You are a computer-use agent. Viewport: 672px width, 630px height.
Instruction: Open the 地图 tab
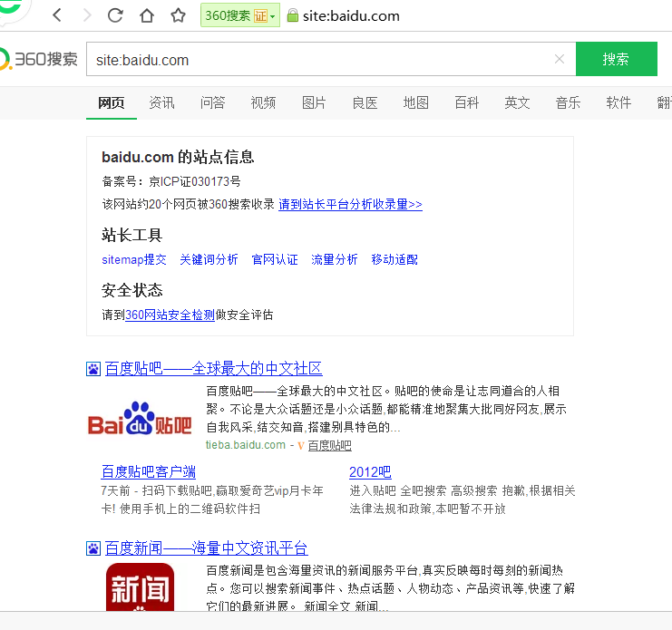click(415, 102)
